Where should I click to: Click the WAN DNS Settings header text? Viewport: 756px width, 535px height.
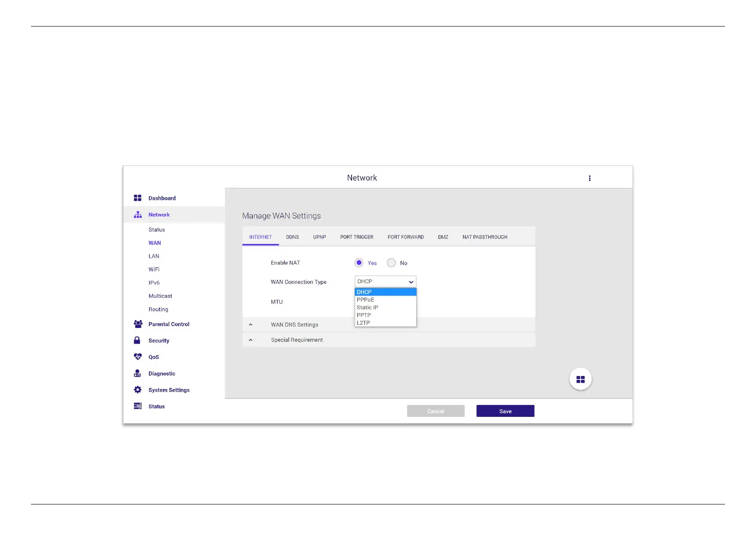[294, 325]
